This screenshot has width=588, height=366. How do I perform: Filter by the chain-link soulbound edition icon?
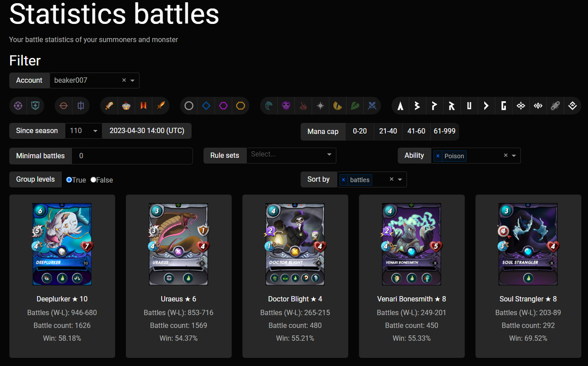coord(555,106)
